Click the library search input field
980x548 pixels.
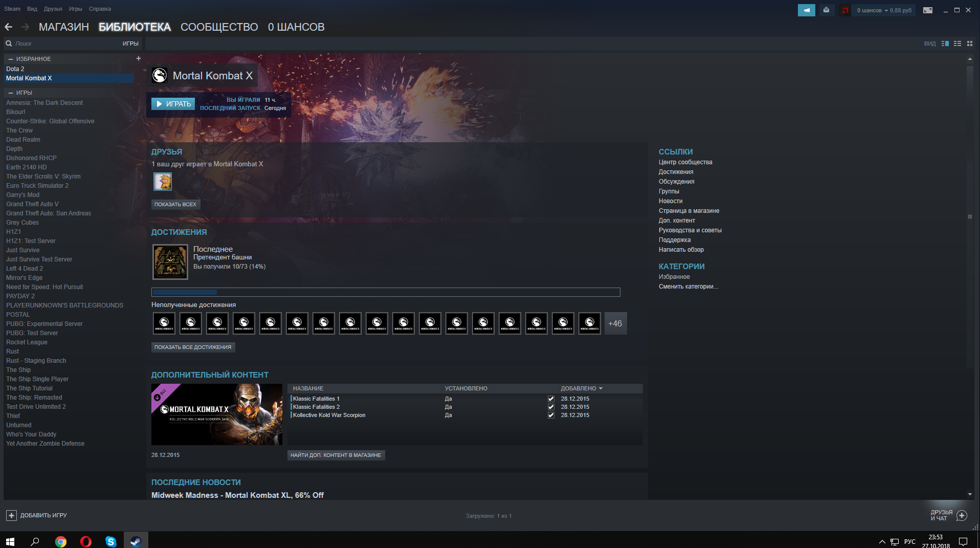click(66, 43)
